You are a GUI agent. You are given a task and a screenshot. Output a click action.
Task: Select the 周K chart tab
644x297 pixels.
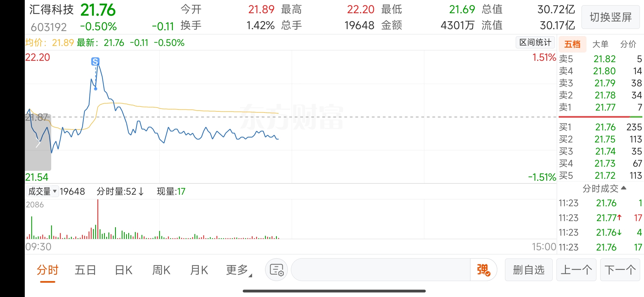pyautogui.click(x=161, y=270)
